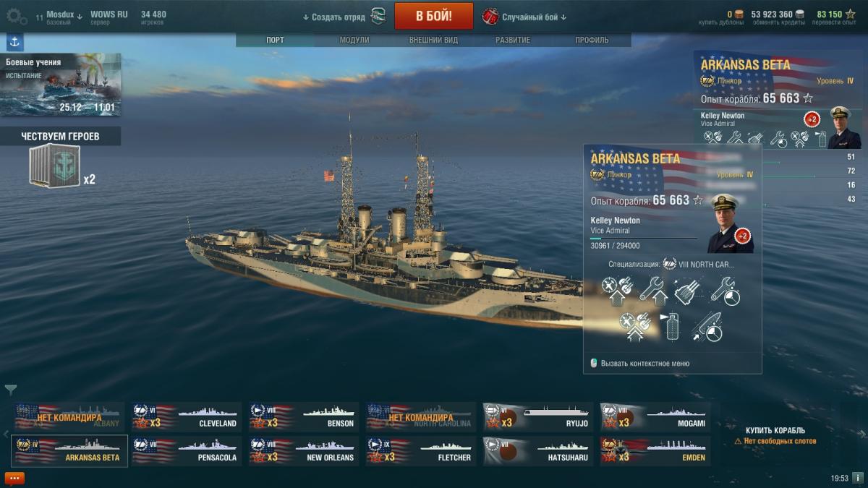This screenshot has height=488, width=868.
Task: Click the division flag icon
Action: 378,16
